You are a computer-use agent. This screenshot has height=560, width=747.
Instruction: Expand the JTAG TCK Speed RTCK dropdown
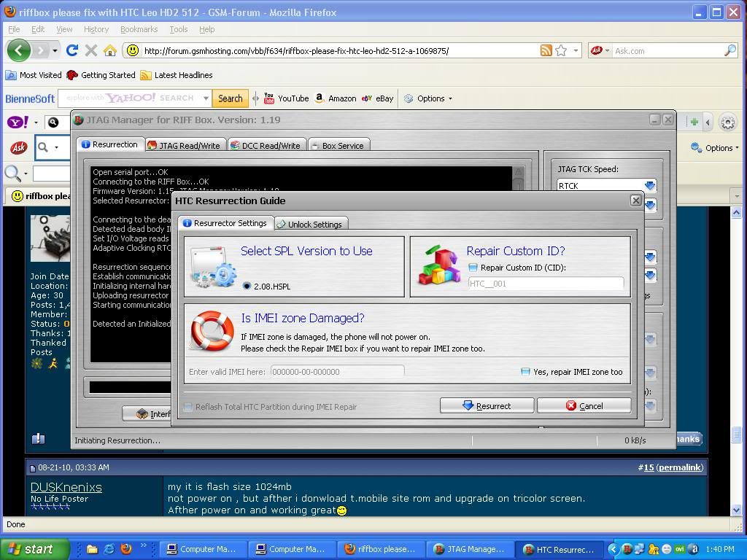pos(649,185)
